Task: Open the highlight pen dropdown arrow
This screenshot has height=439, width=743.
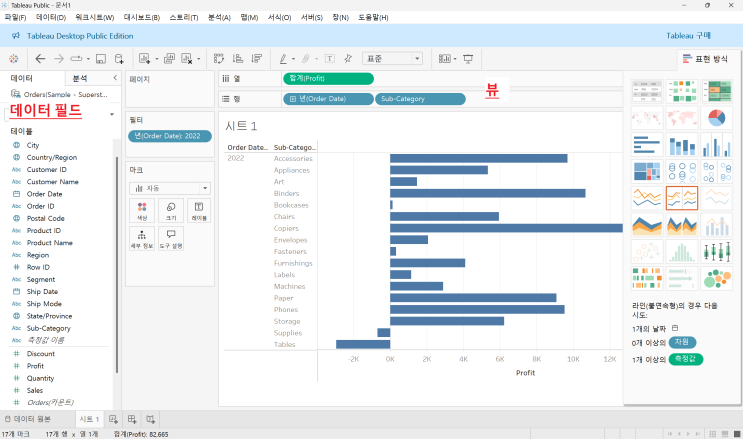Action: point(293,59)
